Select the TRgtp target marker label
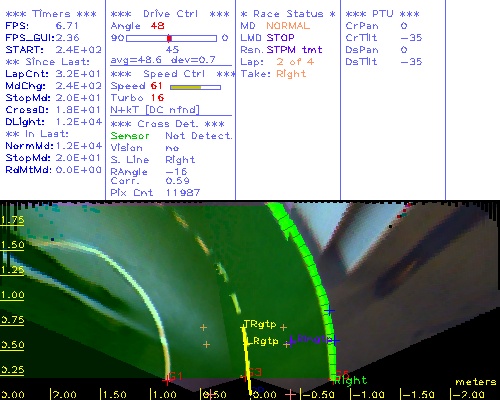This screenshot has width=500, height=400. 260,324
